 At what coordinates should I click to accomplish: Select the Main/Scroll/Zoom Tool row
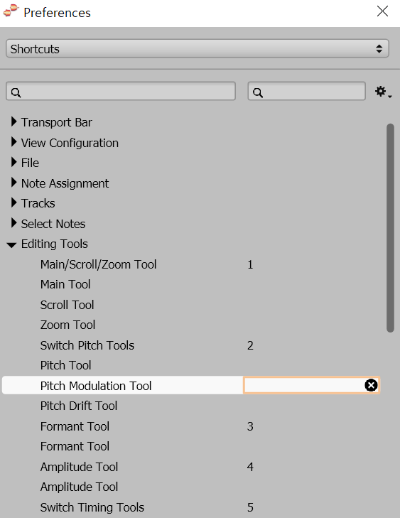[x=191, y=264]
